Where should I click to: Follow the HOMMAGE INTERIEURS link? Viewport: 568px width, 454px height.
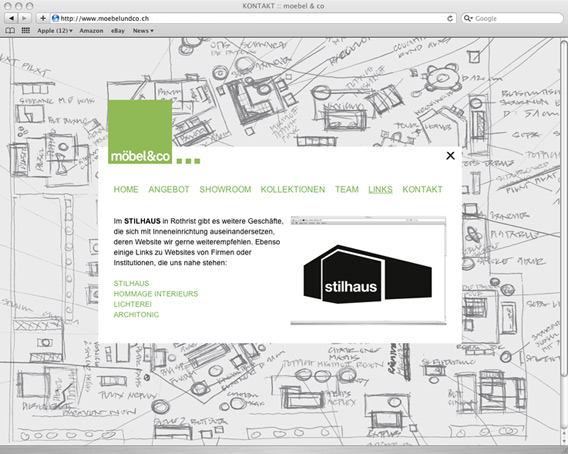point(156,294)
